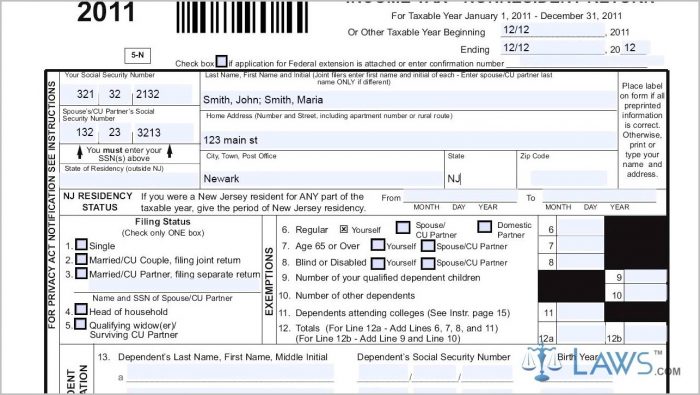
Task: Click line 12b totals field
Action: [x=645, y=334]
